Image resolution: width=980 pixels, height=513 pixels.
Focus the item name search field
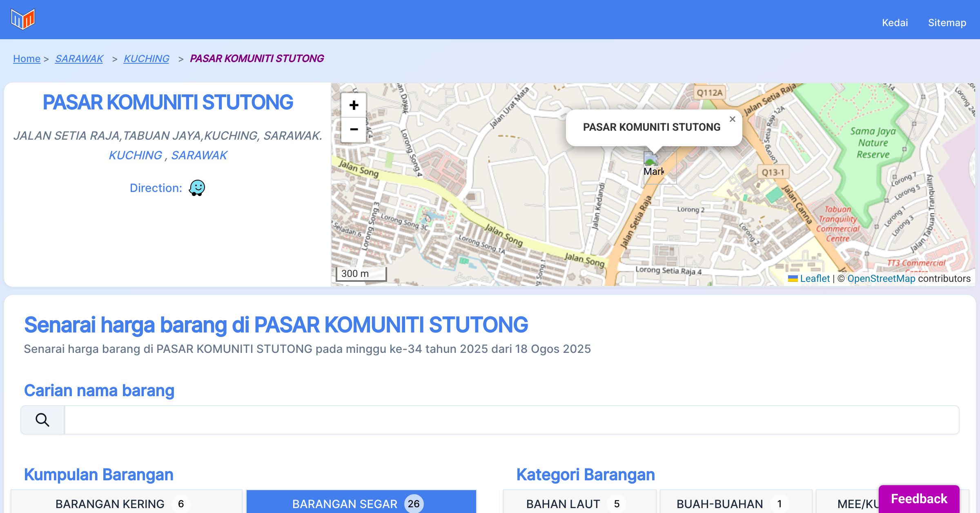click(x=511, y=420)
